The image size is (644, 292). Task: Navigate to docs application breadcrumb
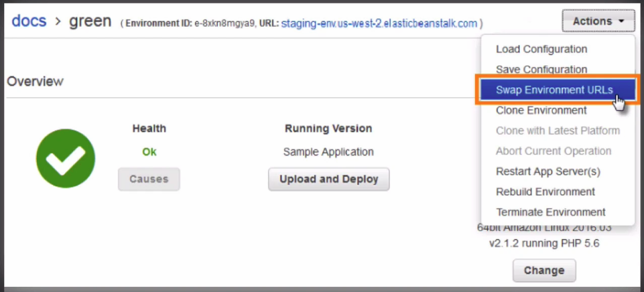click(x=29, y=21)
